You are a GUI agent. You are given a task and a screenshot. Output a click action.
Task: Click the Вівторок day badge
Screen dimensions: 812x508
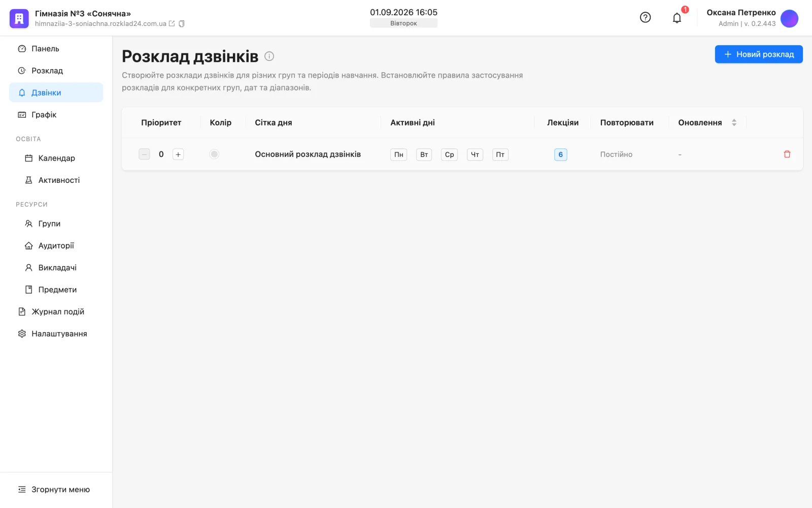coord(403,23)
